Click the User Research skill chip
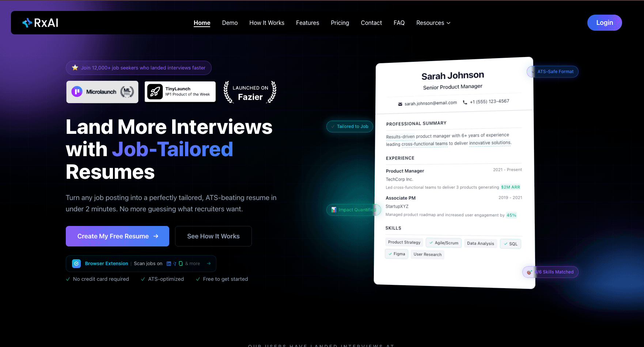The height and width of the screenshot is (347, 644). [428, 254]
